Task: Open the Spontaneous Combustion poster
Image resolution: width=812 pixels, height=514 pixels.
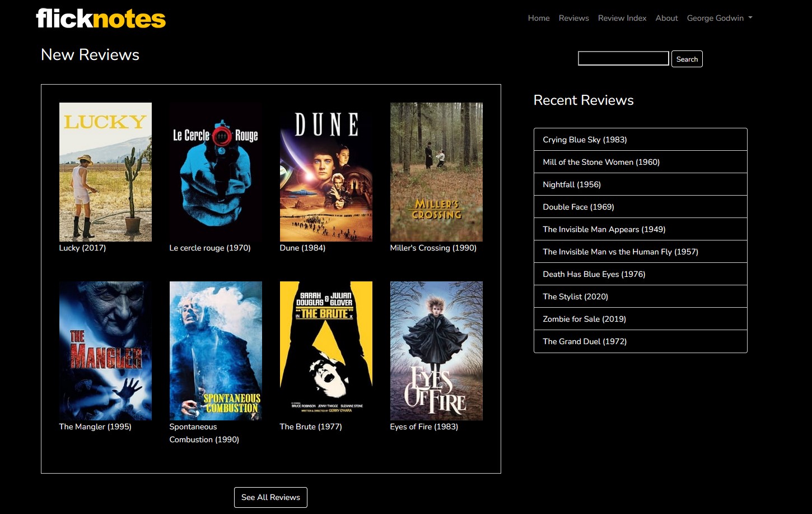Action: (x=216, y=351)
